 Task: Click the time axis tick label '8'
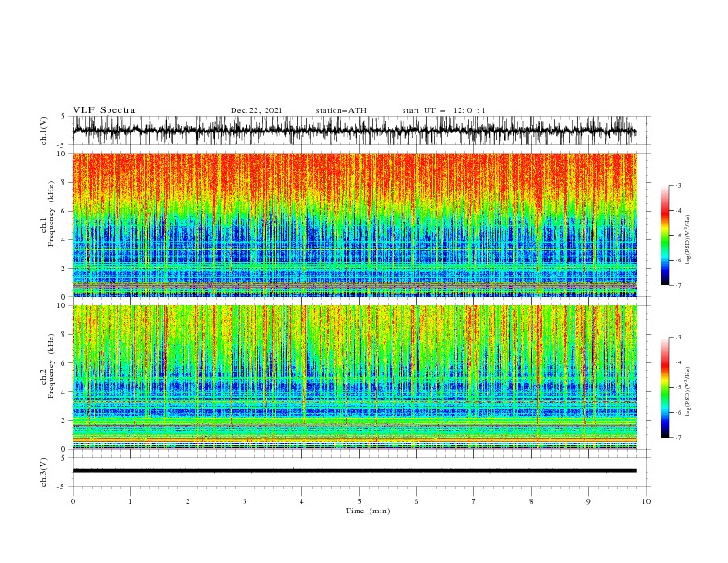click(x=531, y=501)
